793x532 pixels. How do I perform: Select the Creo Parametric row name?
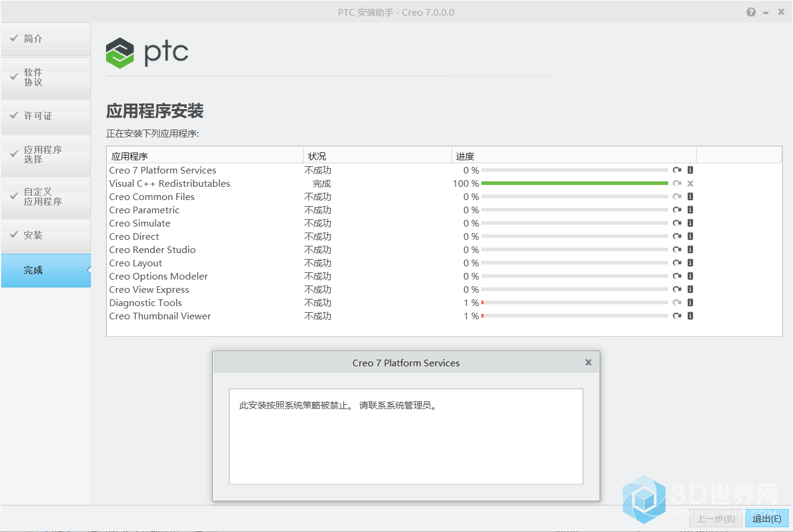[144, 210]
